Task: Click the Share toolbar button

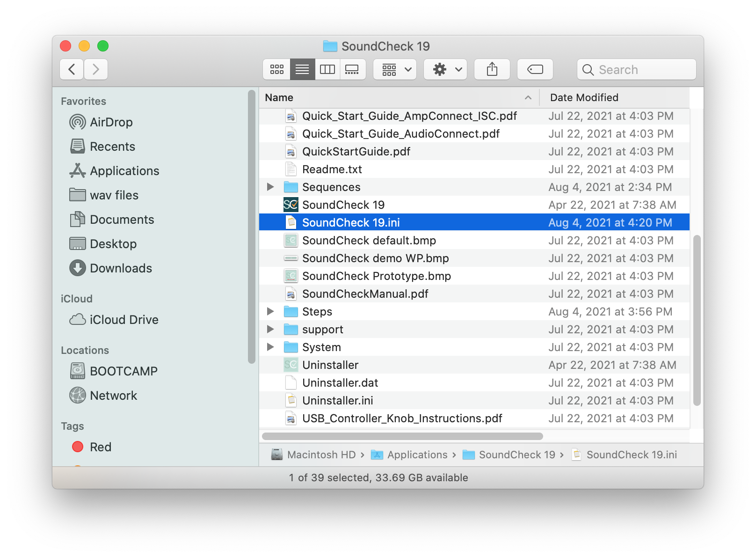Action: coord(492,69)
